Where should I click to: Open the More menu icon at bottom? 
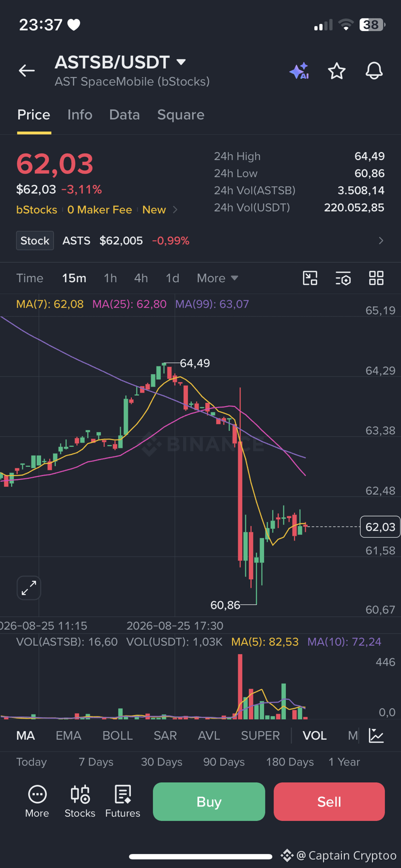click(37, 801)
